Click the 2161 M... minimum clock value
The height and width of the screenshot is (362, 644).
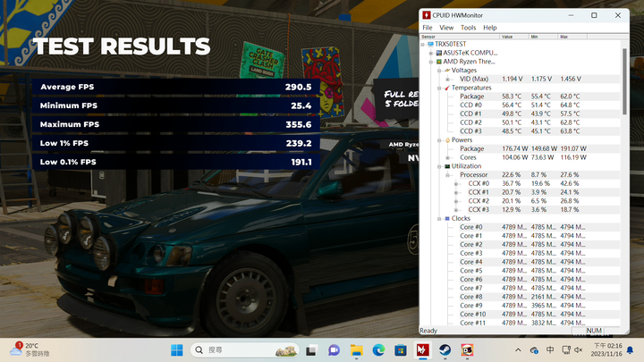[544, 297]
